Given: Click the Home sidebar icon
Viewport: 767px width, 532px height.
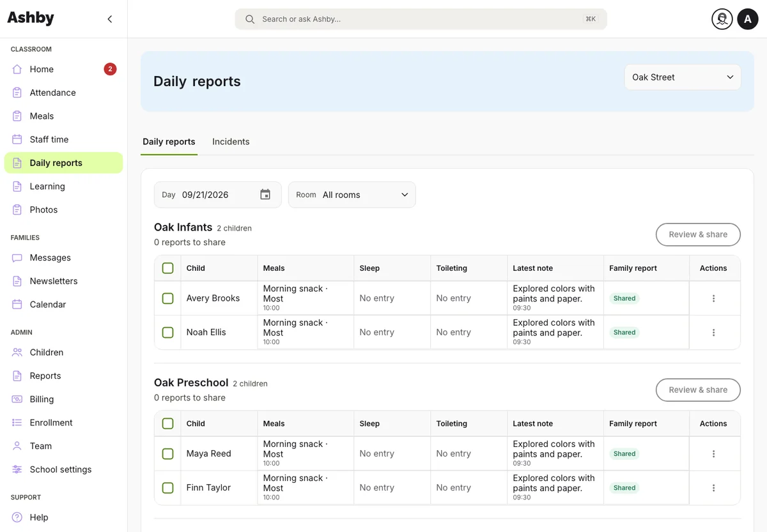Looking at the screenshot, I should 17,69.
